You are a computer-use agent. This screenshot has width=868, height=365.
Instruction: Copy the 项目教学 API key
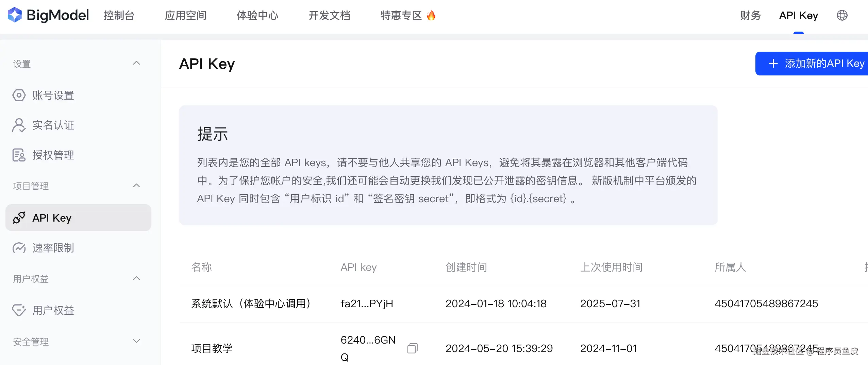[412, 348]
